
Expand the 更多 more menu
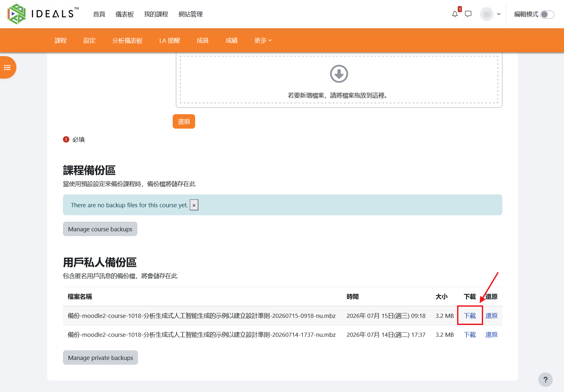coord(263,40)
